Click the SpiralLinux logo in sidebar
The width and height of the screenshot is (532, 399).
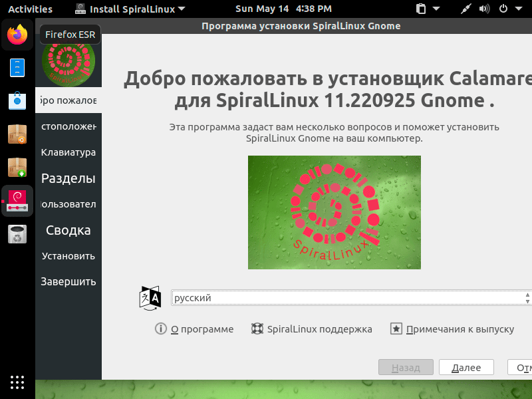click(68, 61)
